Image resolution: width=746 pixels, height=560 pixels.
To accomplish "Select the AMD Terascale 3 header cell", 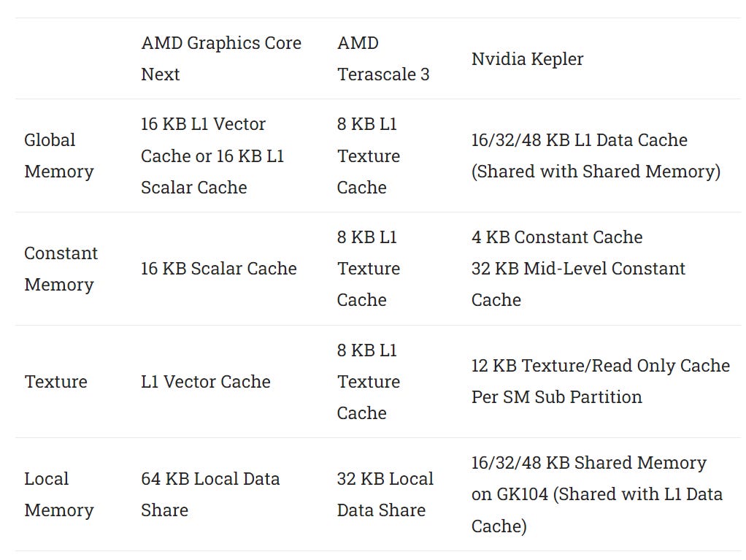I will pyautogui.click(x=383, y=58).
